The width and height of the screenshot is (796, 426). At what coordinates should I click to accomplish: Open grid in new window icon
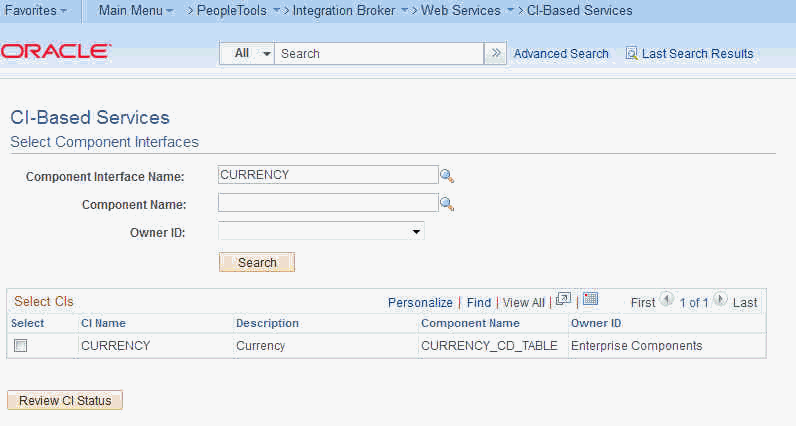[x=563, y=299]
